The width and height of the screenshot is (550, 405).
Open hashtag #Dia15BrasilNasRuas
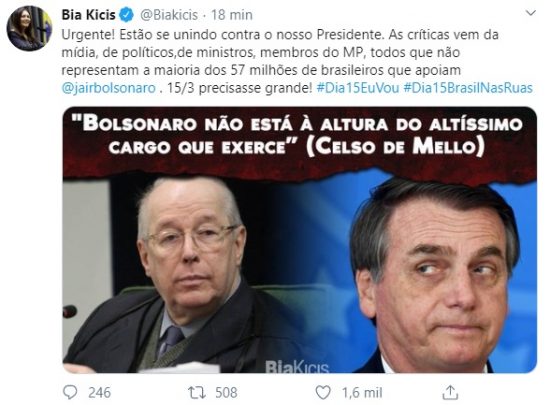point(468,88)
